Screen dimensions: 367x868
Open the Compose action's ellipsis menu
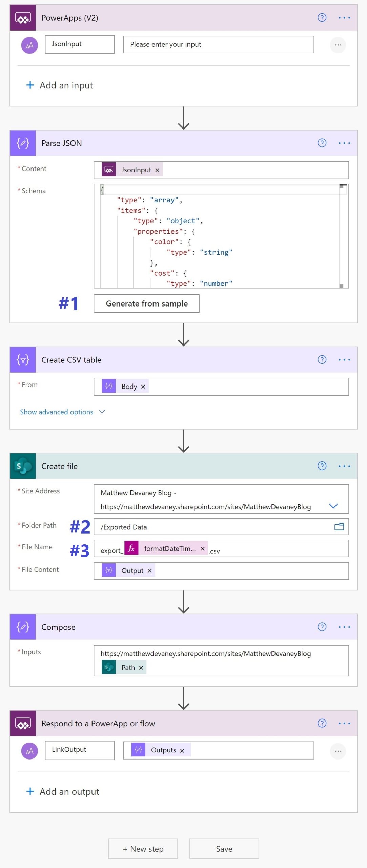344,627
